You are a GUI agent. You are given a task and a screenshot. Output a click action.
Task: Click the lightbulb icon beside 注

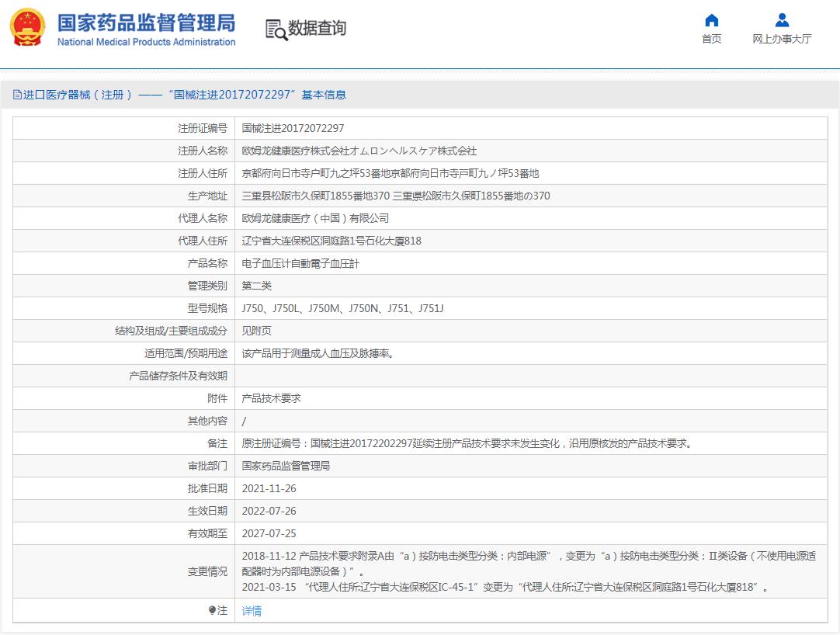[x=212, y=610]
